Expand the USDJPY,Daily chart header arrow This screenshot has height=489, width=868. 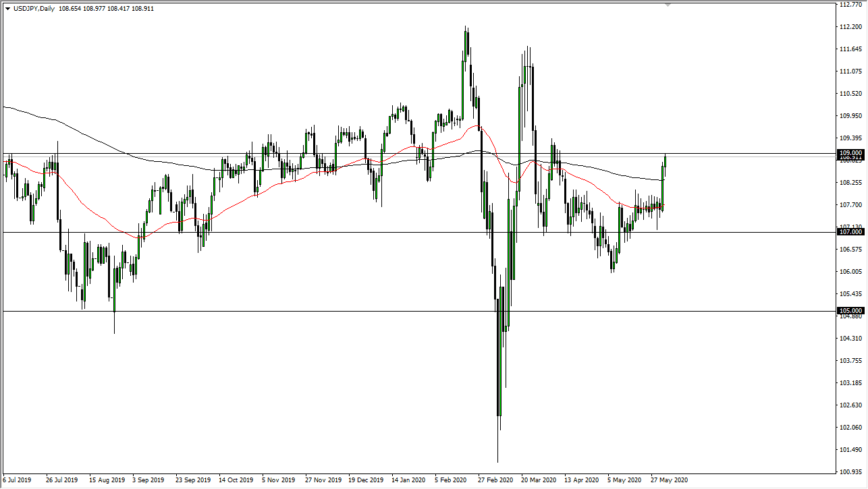[7, 8]
